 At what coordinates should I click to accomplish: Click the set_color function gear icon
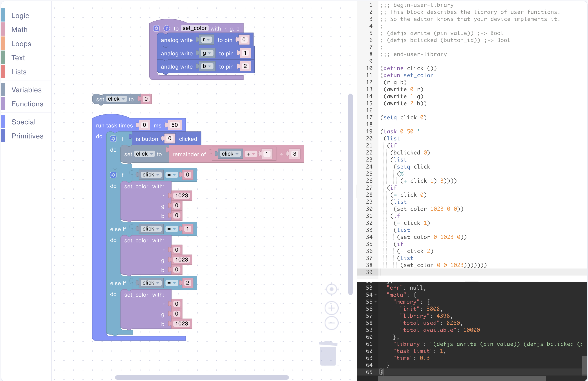point(156,28)
